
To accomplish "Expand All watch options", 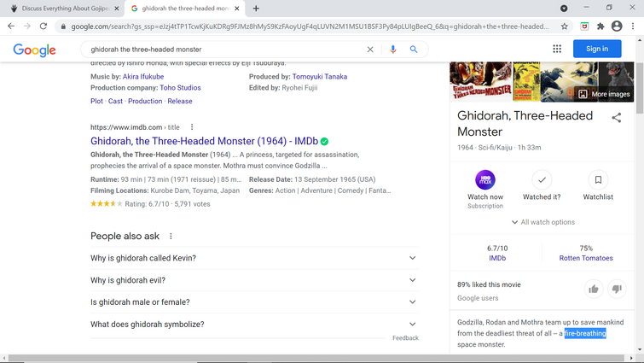I will pyautogui.click(x=543, y=222).
